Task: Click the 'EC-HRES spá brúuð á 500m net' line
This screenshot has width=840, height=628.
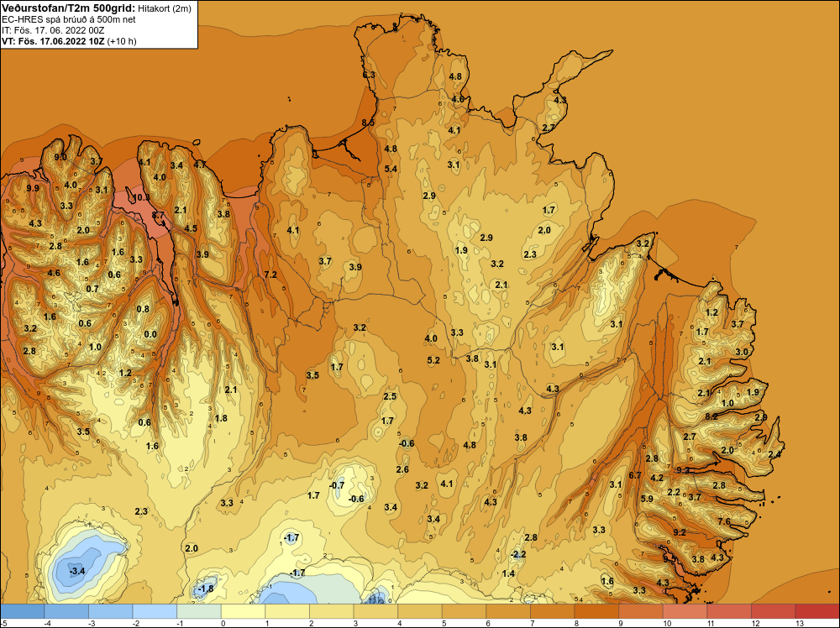Action: pos(69,20)
